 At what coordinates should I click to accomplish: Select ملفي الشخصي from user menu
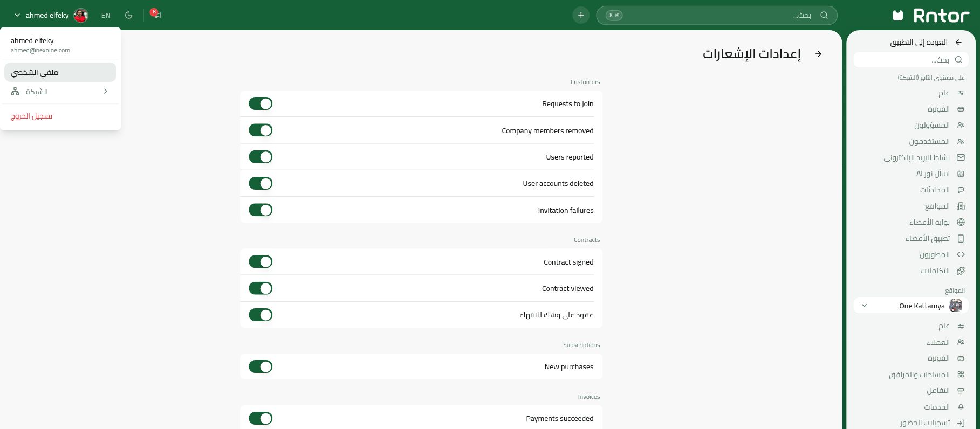(60, 72)
